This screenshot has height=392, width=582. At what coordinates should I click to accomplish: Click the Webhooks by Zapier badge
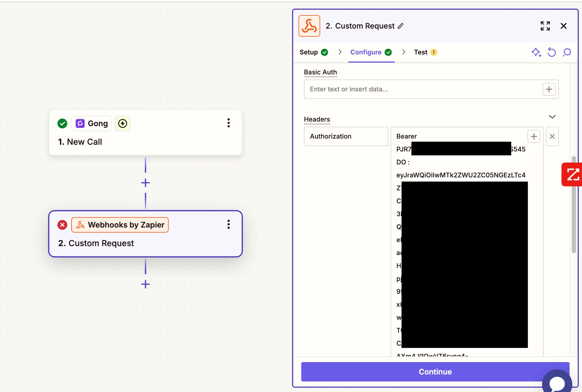pyautogui.click(x=120, y=225)
